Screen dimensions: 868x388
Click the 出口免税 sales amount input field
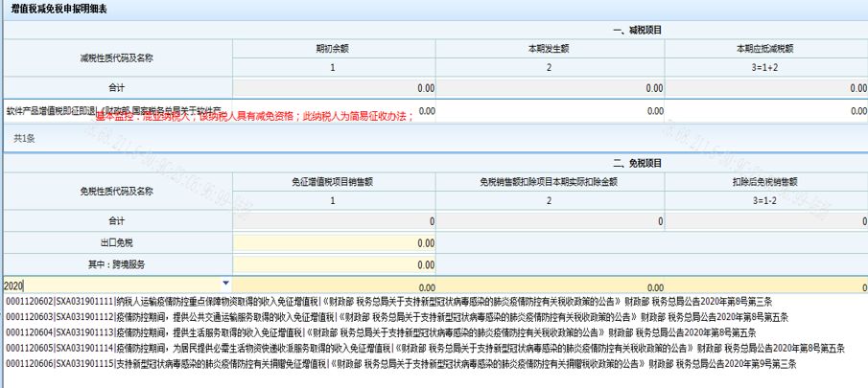tap(333, 243)
